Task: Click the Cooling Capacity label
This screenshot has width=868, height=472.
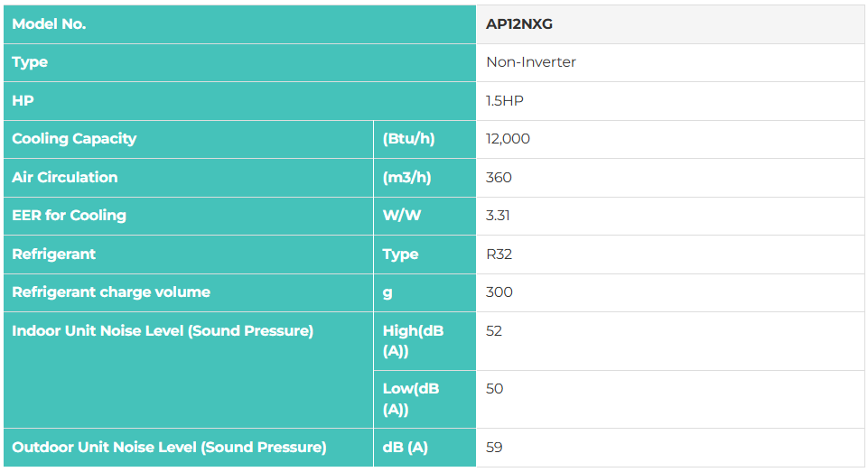Action: (74, 139)
